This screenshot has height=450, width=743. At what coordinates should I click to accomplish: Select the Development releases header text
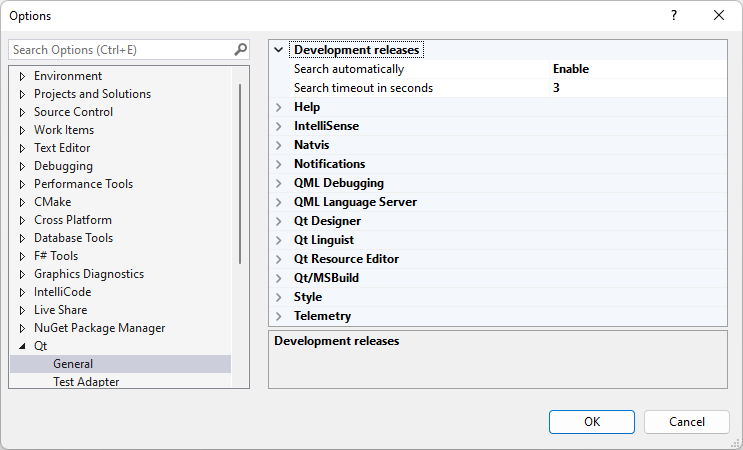point(356,50)
